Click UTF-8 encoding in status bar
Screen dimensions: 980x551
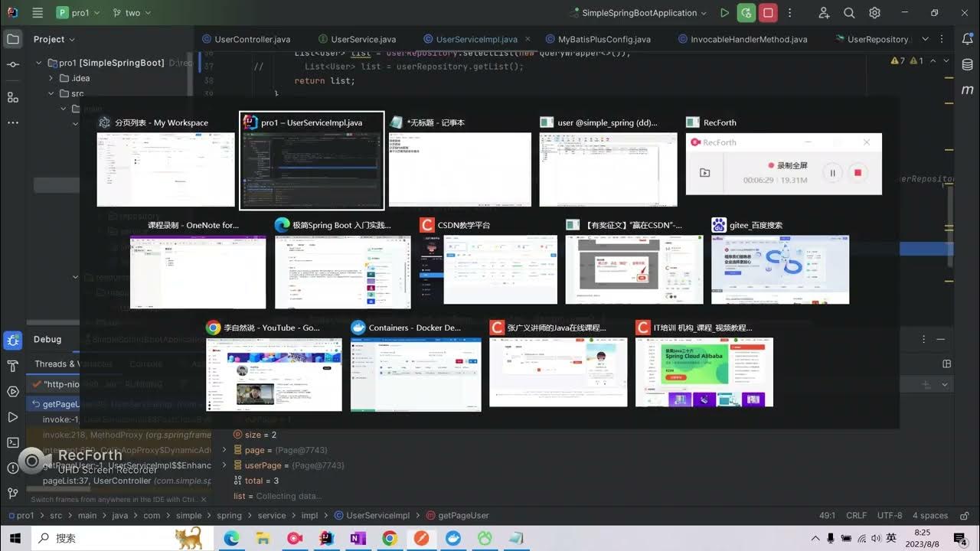pos(890,516)
